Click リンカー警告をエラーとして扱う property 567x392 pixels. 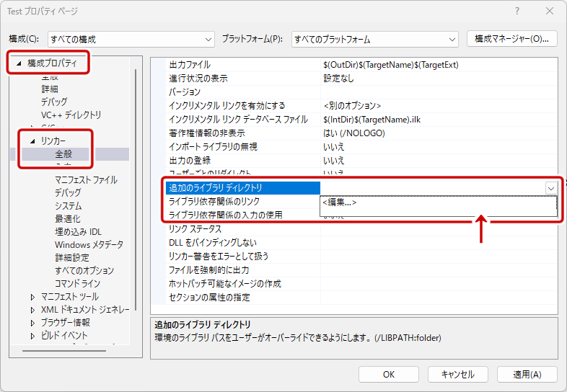click(x=219, y=257)
